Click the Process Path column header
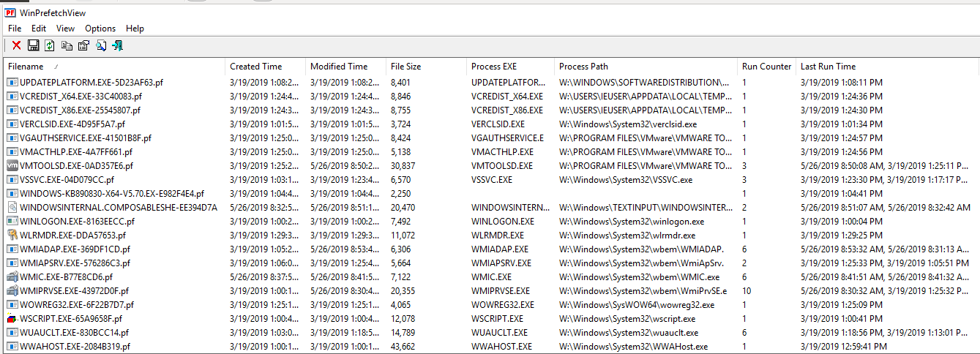This screenshot has width=980, height=354. 583,67
